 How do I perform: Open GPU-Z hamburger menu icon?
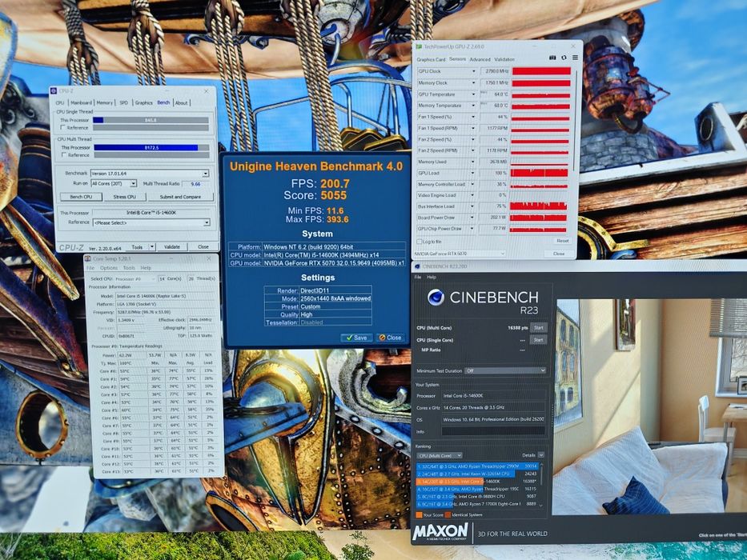(575, 58)
